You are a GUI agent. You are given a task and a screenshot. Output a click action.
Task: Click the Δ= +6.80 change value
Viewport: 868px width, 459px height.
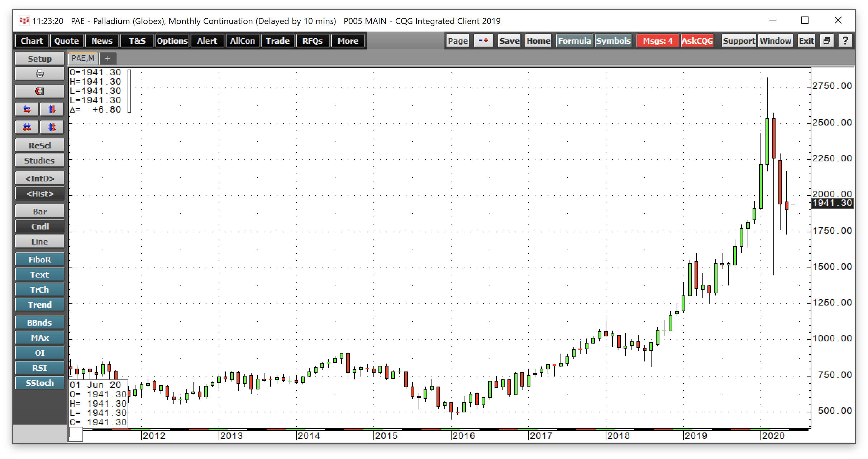pyautogui.click(x=95, y=109)
